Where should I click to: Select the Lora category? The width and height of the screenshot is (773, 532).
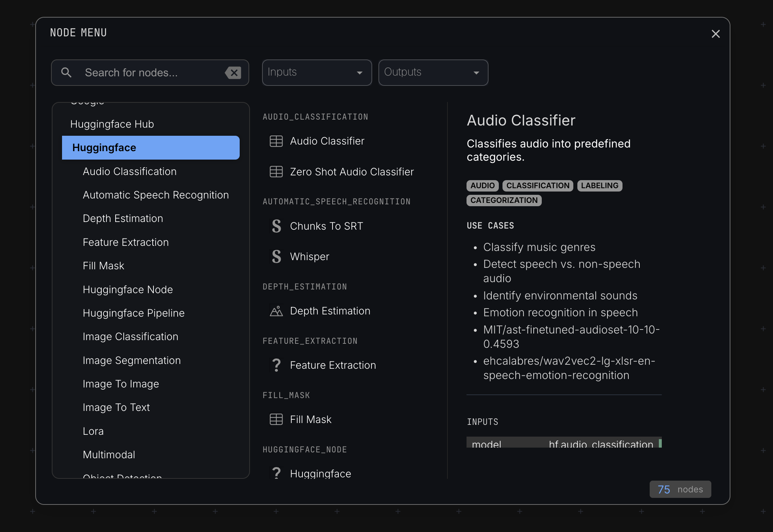coord(93,431)
